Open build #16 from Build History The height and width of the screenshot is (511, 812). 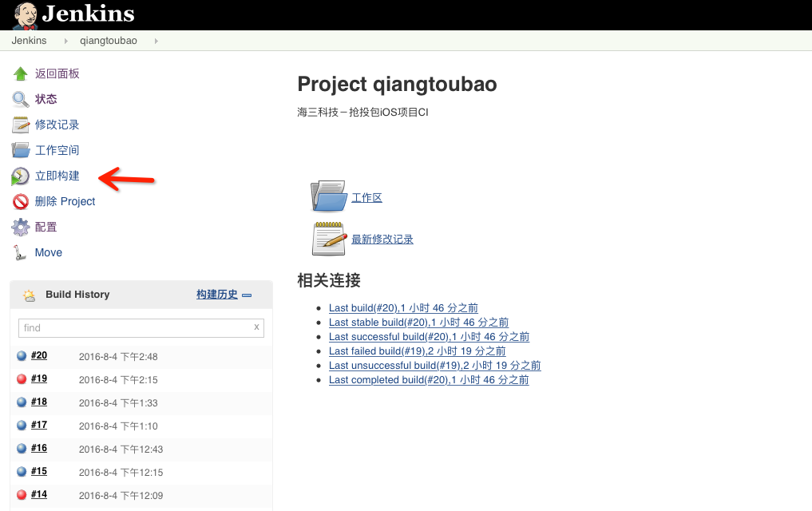(x=39, y=448)
